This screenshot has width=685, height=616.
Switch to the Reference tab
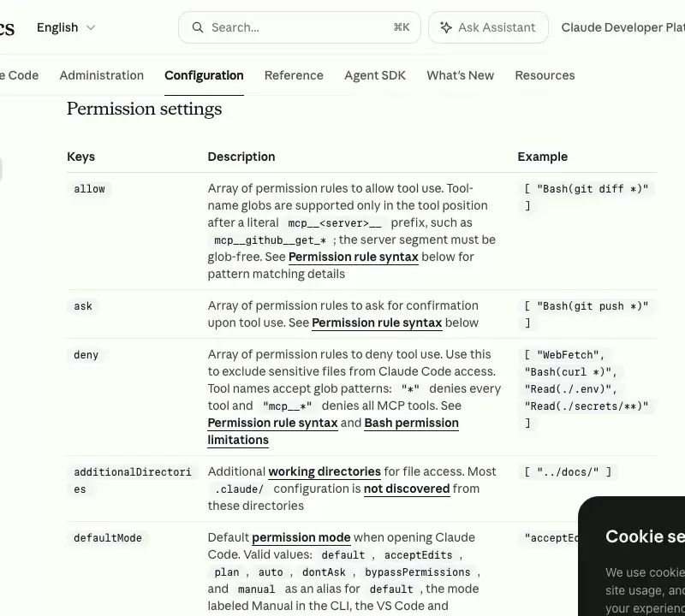[x=294, y=75]
